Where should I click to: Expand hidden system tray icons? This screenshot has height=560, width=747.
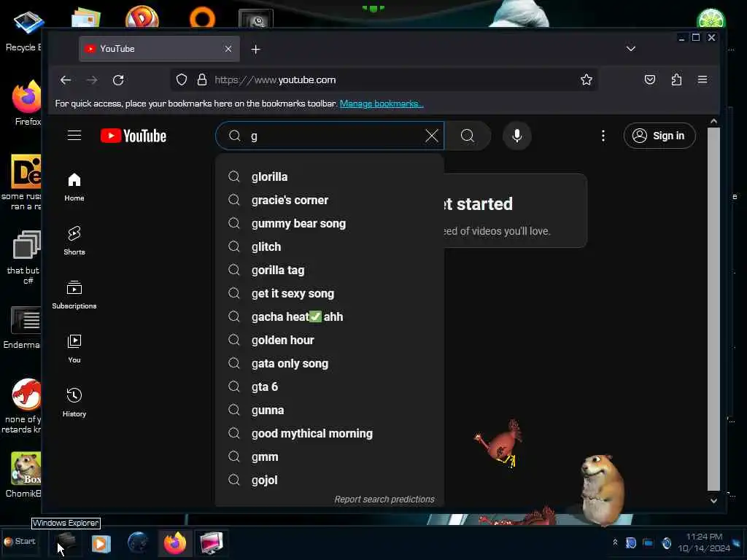tap(615, 542)
